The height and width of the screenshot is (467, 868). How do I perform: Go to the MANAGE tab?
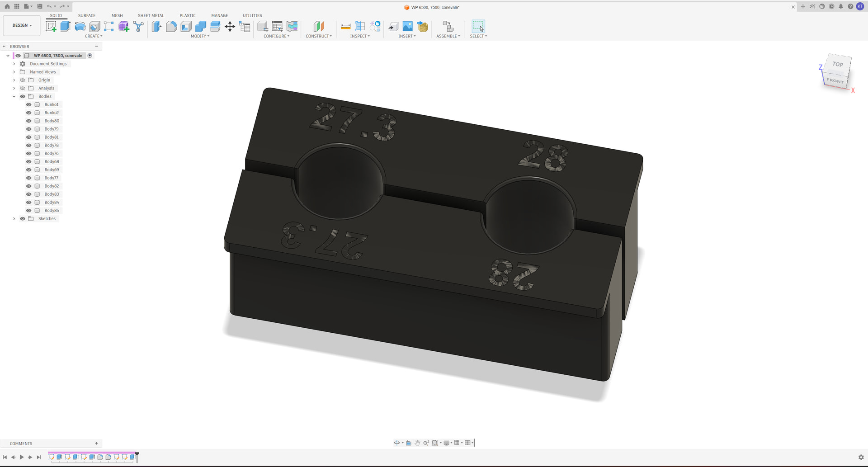click(x=220, y=15)
